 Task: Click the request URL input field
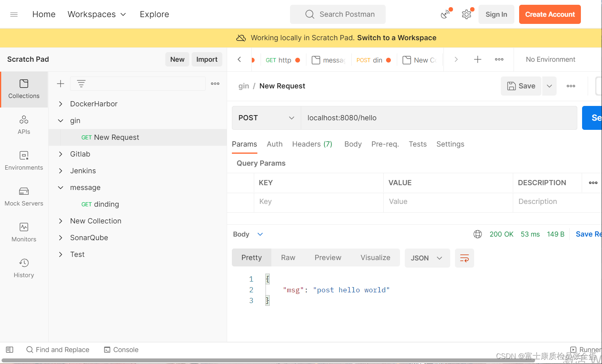coord(439,118)
